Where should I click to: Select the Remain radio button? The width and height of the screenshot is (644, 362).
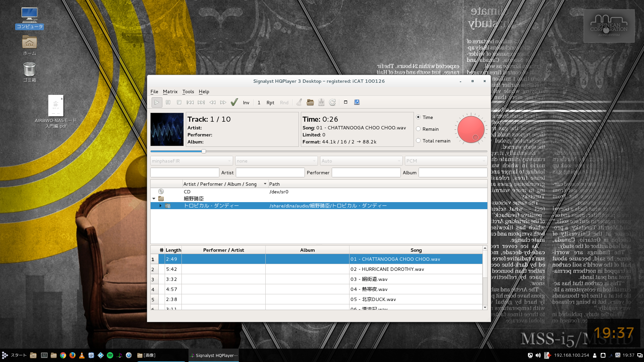pyautogui.click(x=418, y=129)
